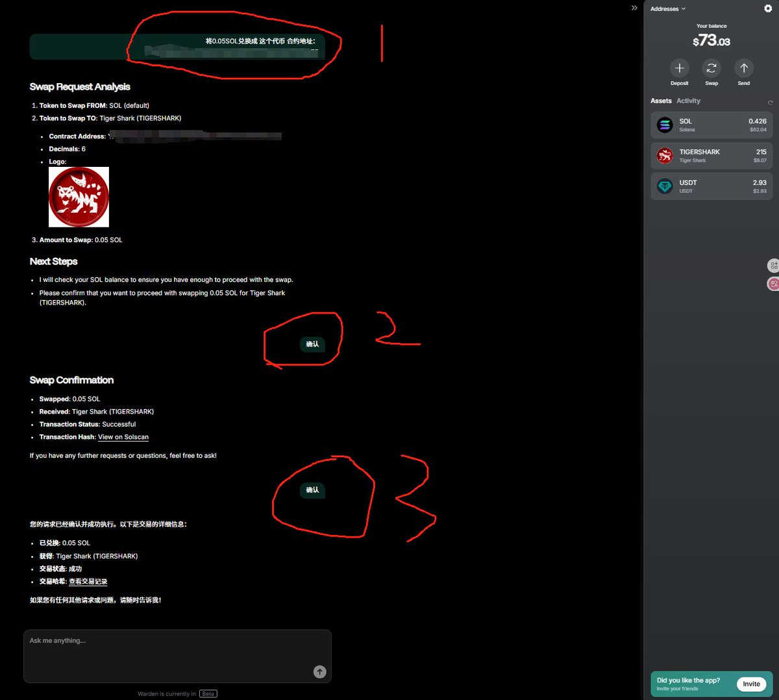Click the '获得: Tiger Shark (TIGERSHARK)' line
The height and width of the screenshot is (700, 779).
88,556
